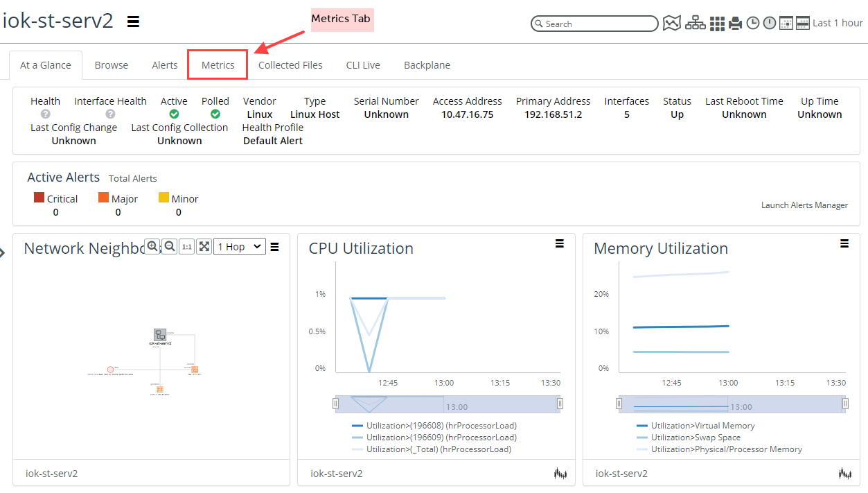Switch to the Metrics tab
Viewport: 868px width, 493px height.
[x=218, y=65]
